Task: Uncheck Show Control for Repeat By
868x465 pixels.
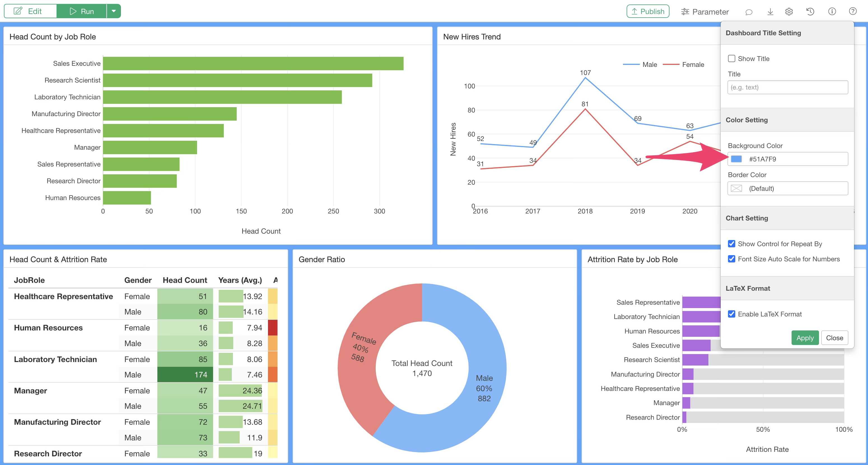Action: [x=732, y=244]
